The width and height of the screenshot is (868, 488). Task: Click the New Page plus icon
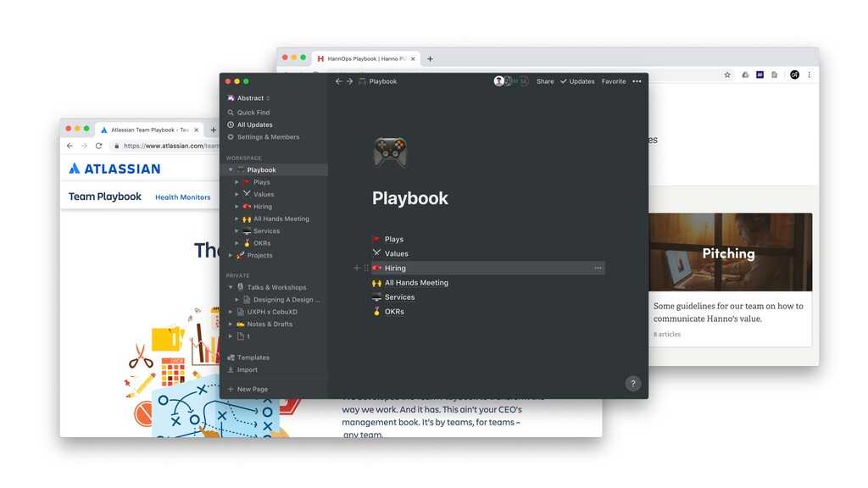click(x=231, y=389)
